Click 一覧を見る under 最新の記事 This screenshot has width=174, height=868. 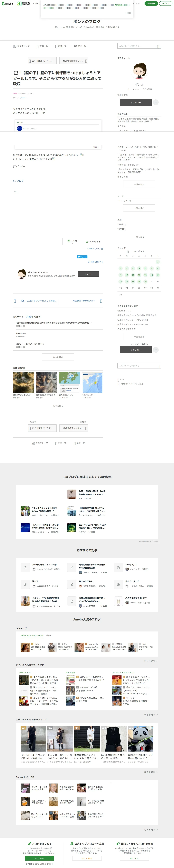pos(139,184)
